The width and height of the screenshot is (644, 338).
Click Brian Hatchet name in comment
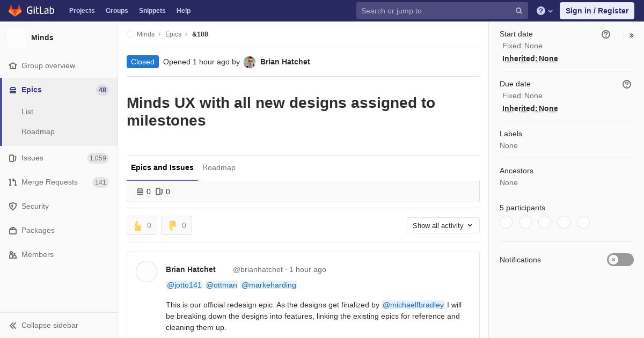tap(191, 269)
